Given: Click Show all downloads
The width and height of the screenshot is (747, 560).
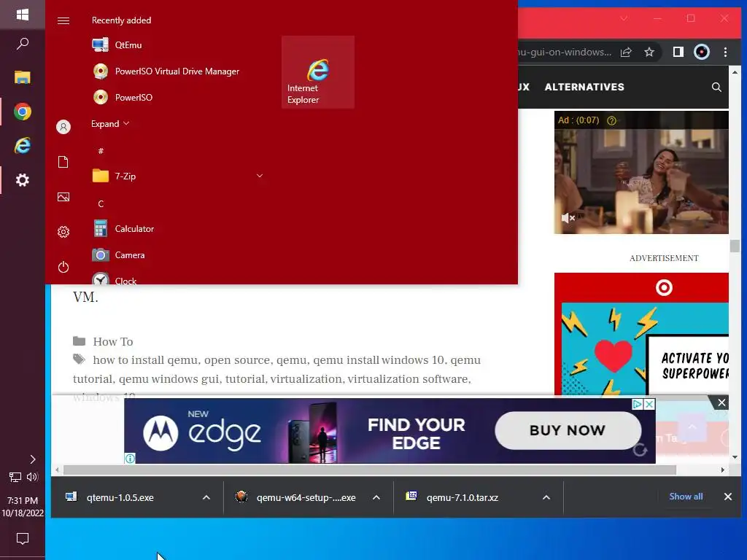Looking at the screenshot, I should point(686,497).
